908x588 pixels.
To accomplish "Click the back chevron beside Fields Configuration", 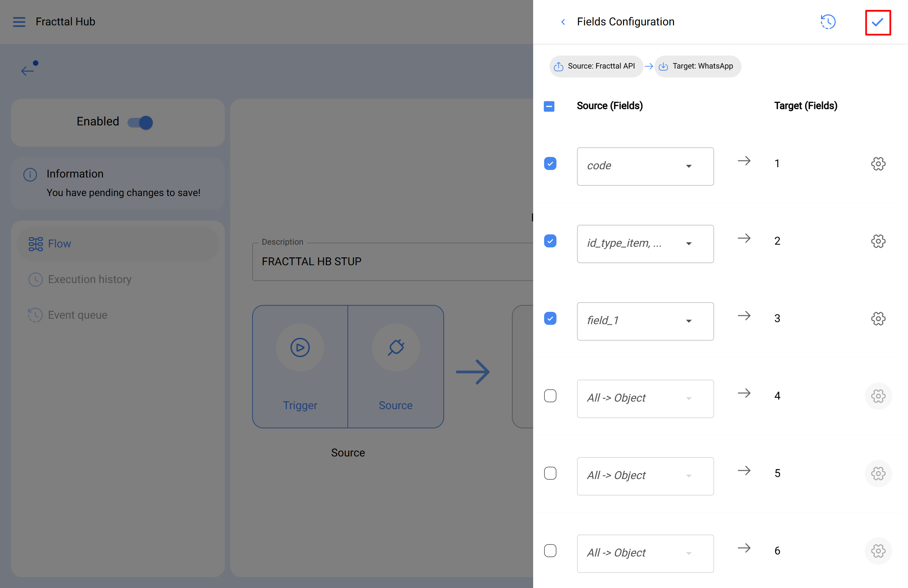I will coord(563,22).
